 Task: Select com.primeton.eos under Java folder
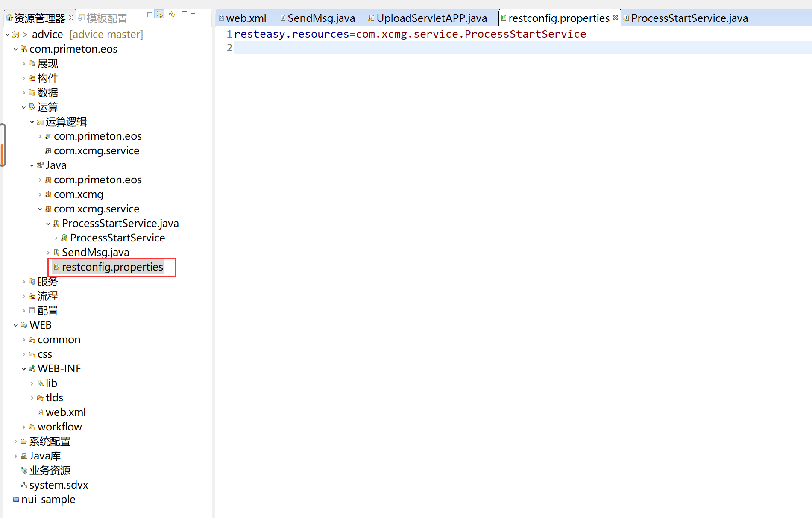pyautogui.click(x=98, y=180)
